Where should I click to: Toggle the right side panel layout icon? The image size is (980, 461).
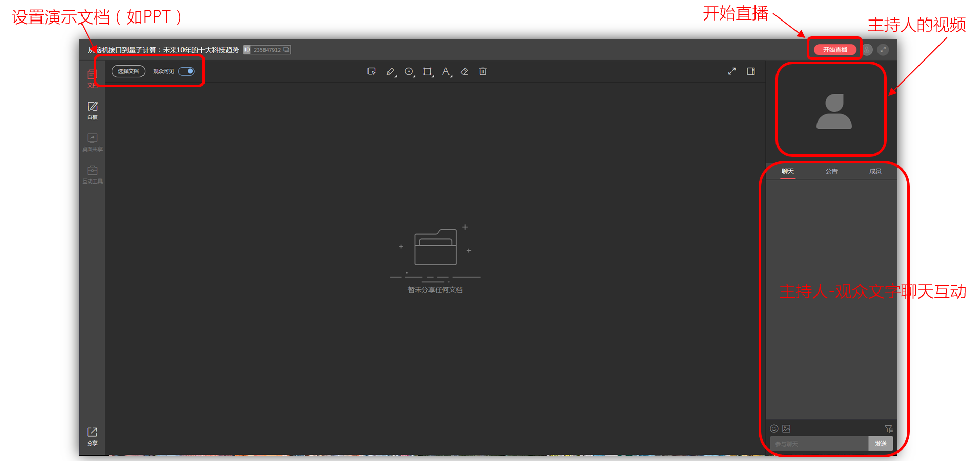coord(751,71)
